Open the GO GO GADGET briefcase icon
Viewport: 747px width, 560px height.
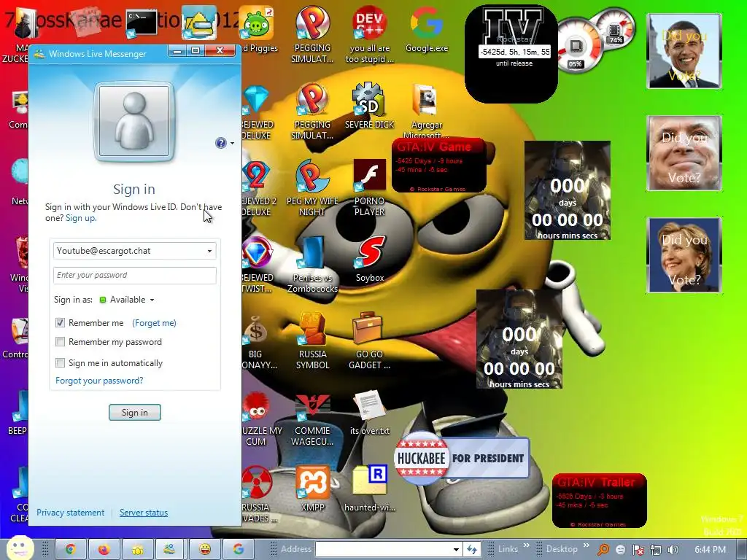tap(370, 341)
